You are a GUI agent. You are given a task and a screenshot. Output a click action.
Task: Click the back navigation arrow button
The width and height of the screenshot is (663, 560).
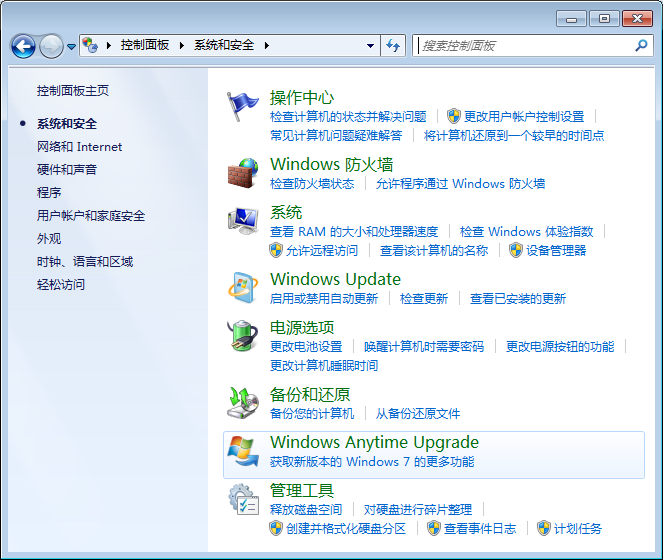[23, 46]
